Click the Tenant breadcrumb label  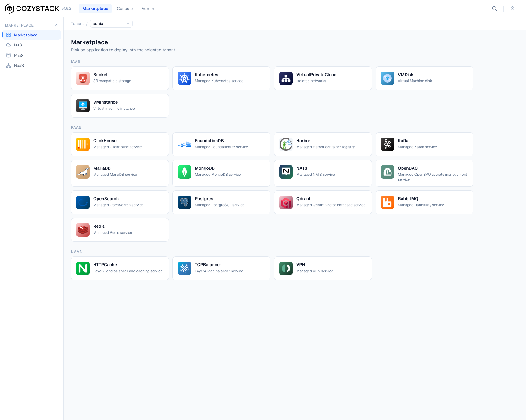(77, 24)
